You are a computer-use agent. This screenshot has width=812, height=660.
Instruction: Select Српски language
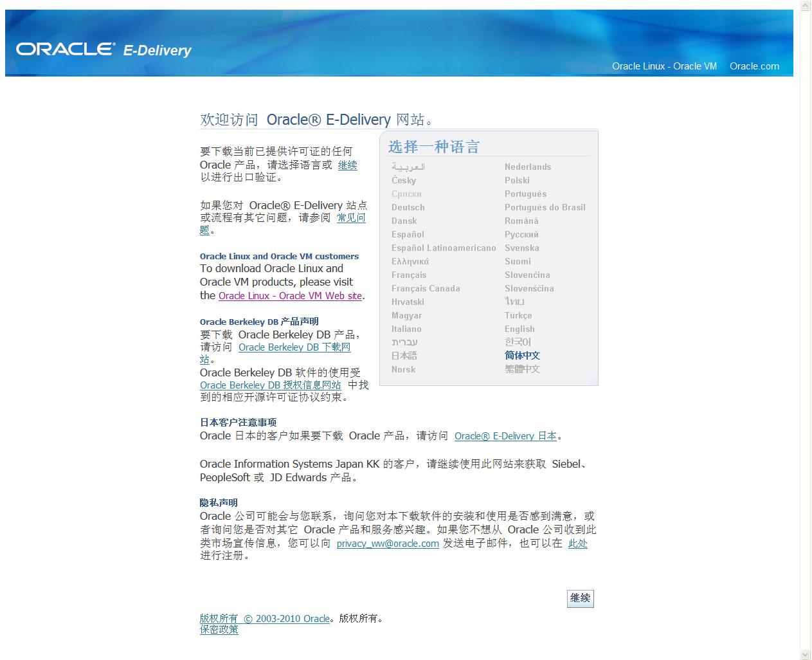click(406, 194)
